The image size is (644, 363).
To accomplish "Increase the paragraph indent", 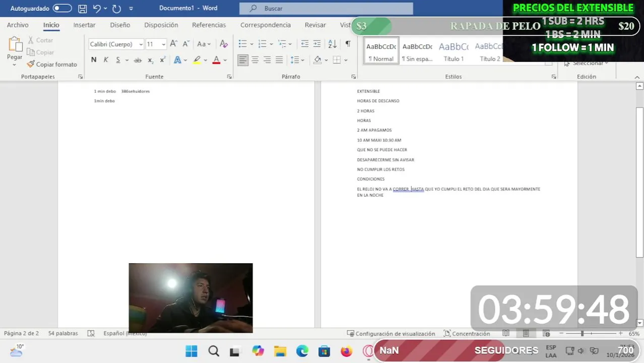I will tap(317, 44).
